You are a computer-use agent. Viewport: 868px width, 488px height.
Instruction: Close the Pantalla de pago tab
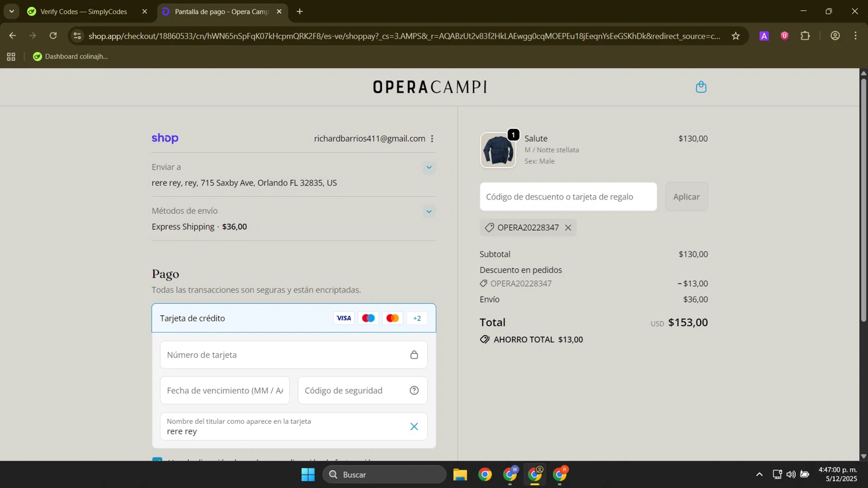coord(279,12)
